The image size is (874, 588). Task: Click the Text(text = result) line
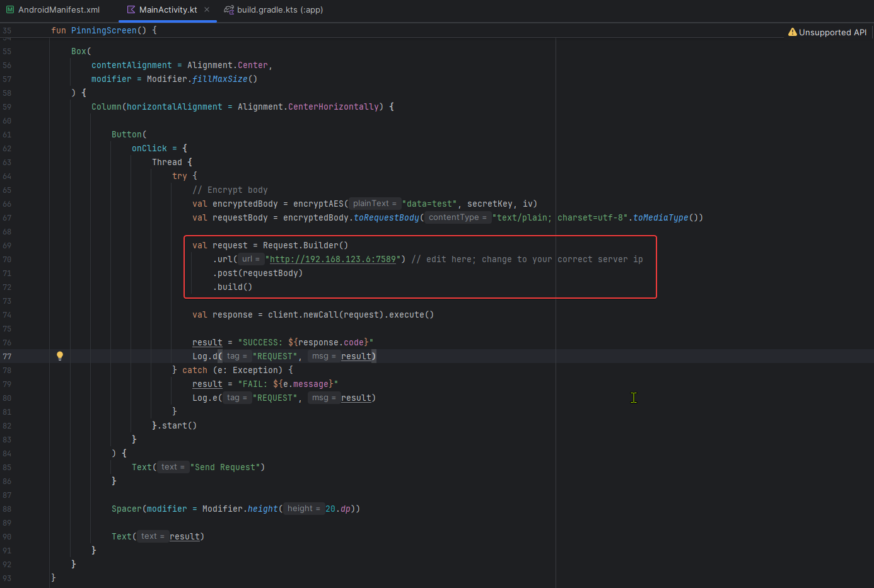click(x=158, y=536)
